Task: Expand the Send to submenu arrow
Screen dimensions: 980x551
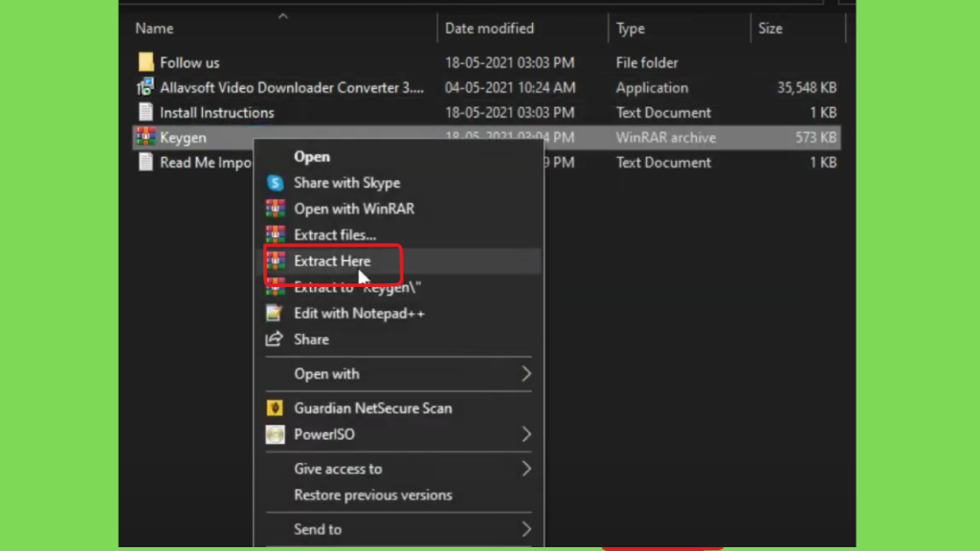Action: (526, 529)
